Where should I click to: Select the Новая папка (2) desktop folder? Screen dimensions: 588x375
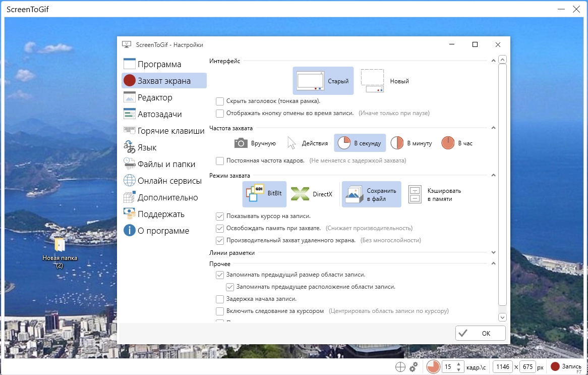[x=60, y=253]
